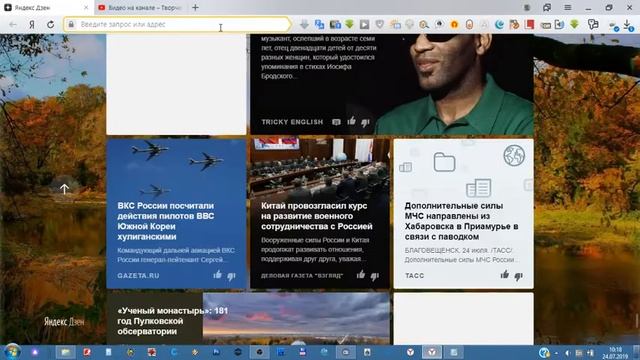Open the Яндекс Дзен logo link
This screenshot has width=640, height=360.
point(64,322)
